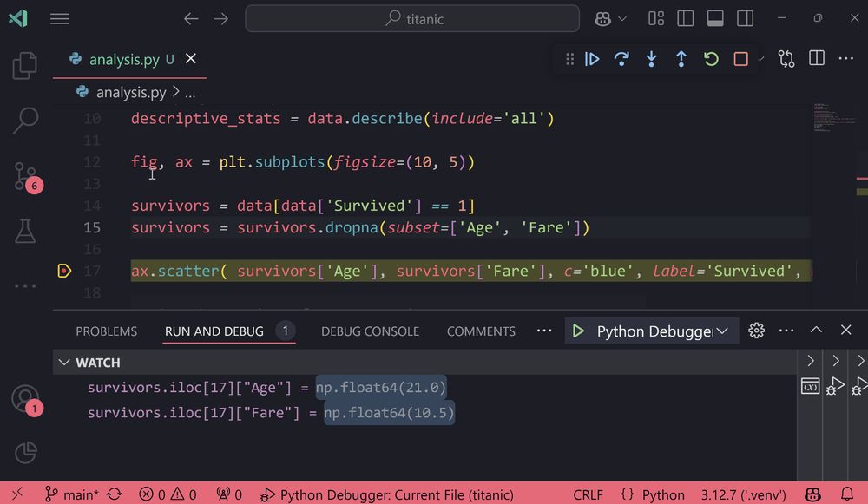The width and height of the screenshot is (868, 504).
Task: Split the editor to the right
Action: pos(817,58)
